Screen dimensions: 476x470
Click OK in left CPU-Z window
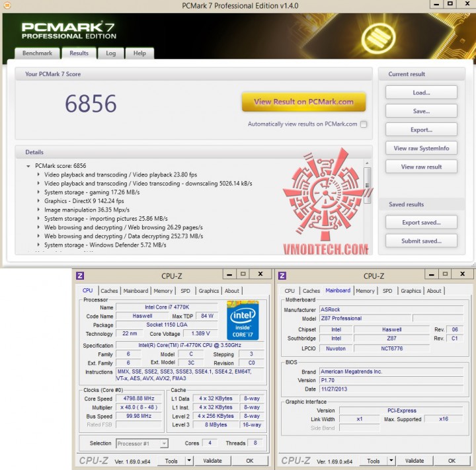pos(250,461)
